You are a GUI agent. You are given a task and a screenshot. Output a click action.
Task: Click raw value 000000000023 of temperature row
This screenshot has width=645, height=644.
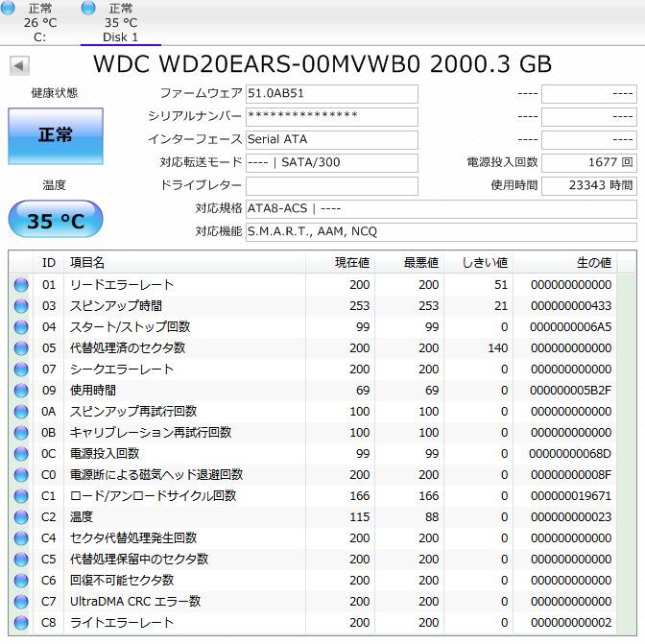click(x=571, y=517)
